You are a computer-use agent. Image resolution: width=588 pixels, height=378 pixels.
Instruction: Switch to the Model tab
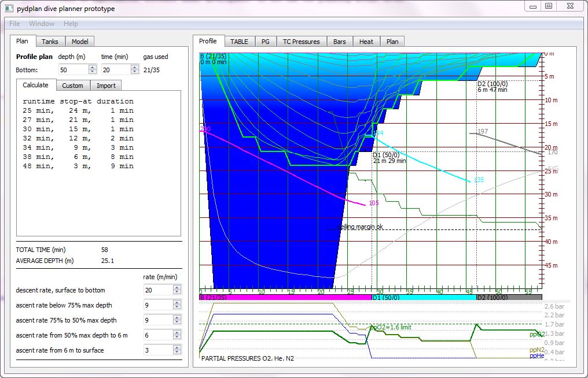[80, 42]
